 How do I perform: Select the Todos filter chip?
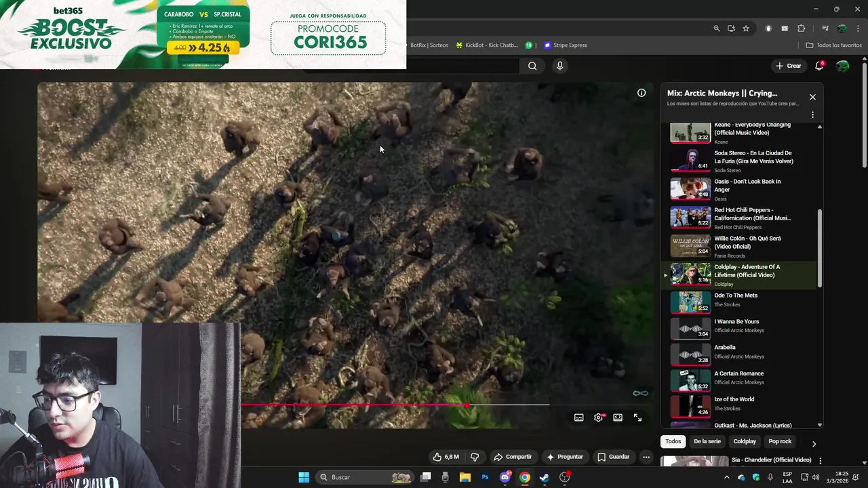(x=673, y=441)
